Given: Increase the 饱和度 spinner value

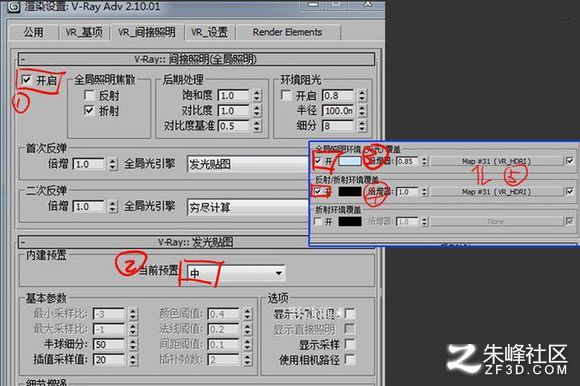Looking at the screenshot, I should pos(257,92).
